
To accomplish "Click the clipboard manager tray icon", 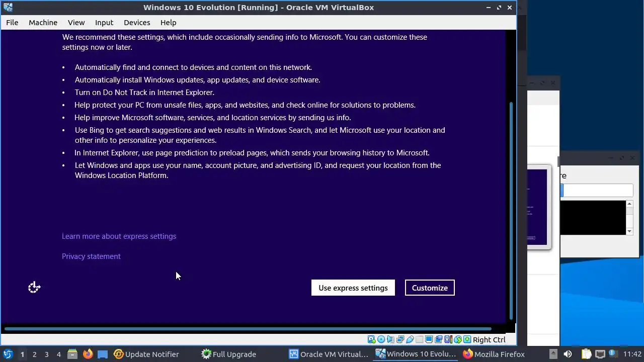I will pos(586,354).
